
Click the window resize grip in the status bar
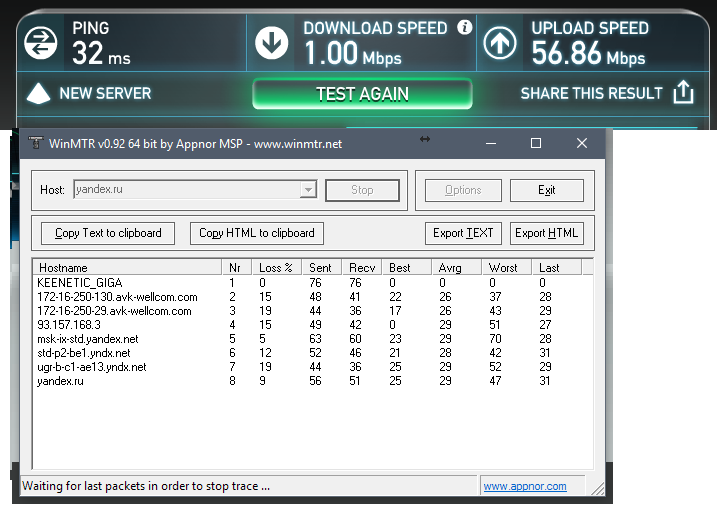click(x=597, y=488)
